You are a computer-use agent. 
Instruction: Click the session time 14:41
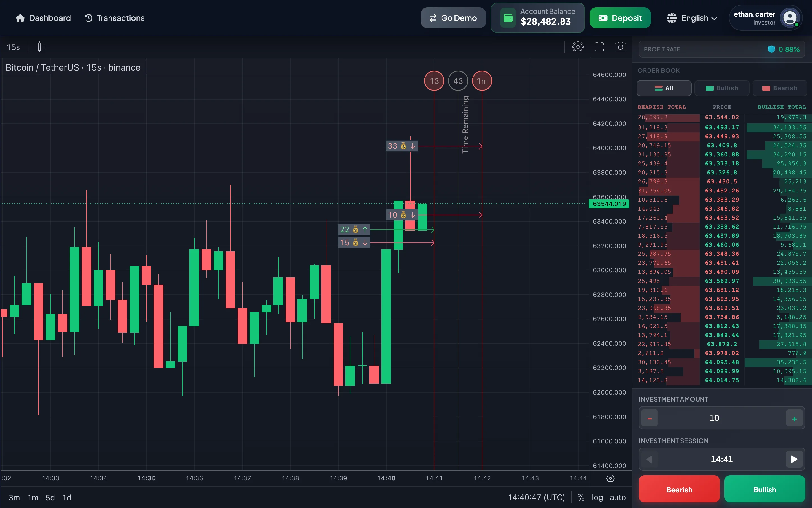point(722,459)
